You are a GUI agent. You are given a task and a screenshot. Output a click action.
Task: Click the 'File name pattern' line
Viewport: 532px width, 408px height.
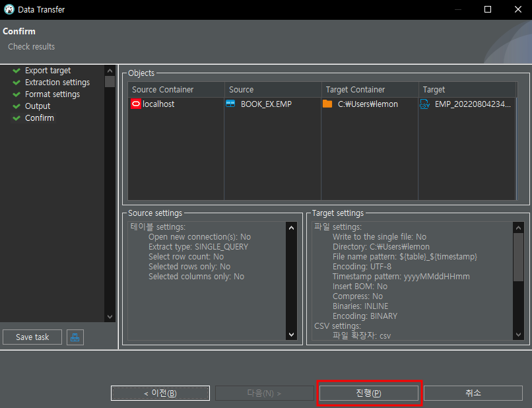click(405, 257)
